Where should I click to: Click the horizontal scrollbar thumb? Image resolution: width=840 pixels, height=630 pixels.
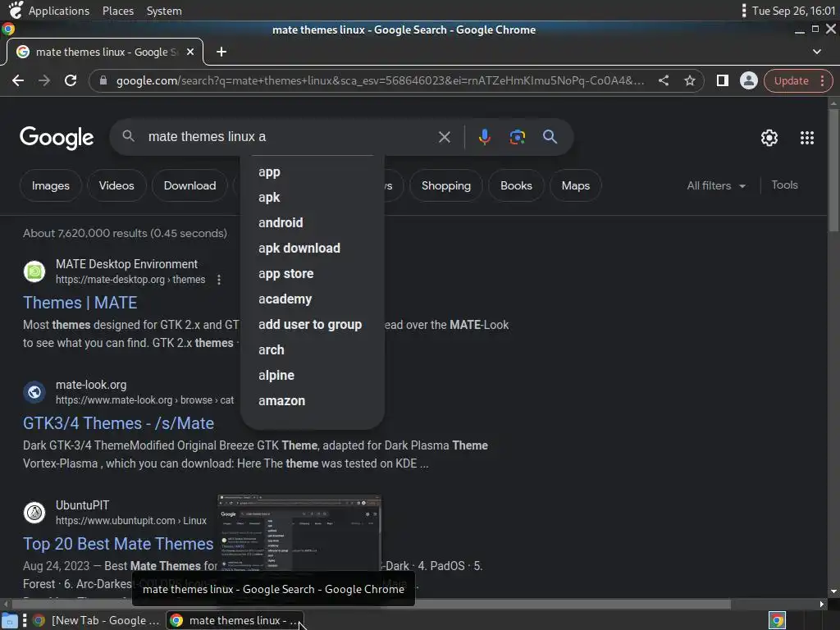pyautogui.click(x=372, y=605)
